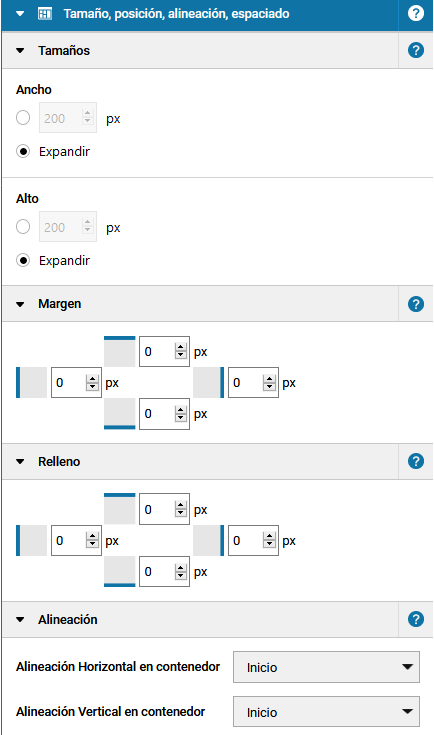434x735 pixels.
Task: Open help for Tamaños section
Action: [x=416, y=50]
